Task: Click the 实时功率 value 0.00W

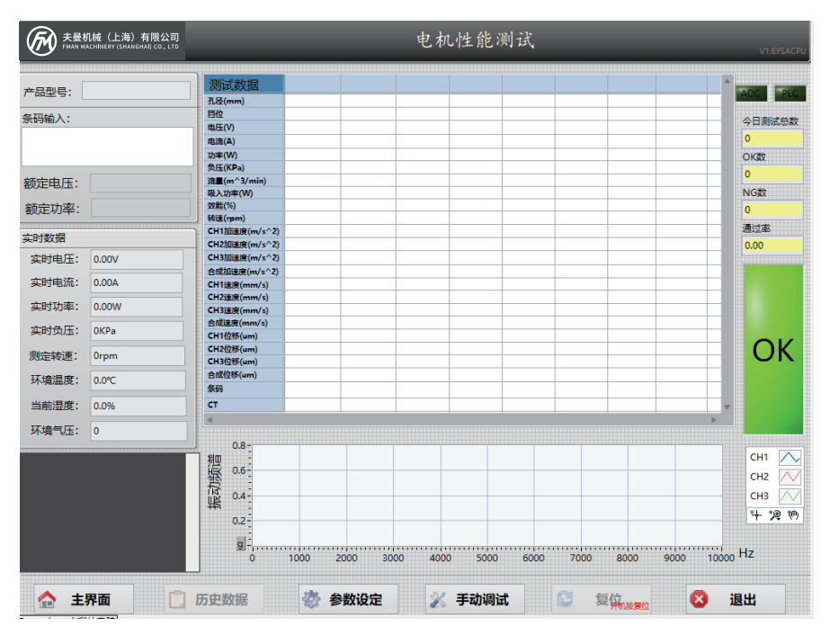Action: [x=137, y=307]
